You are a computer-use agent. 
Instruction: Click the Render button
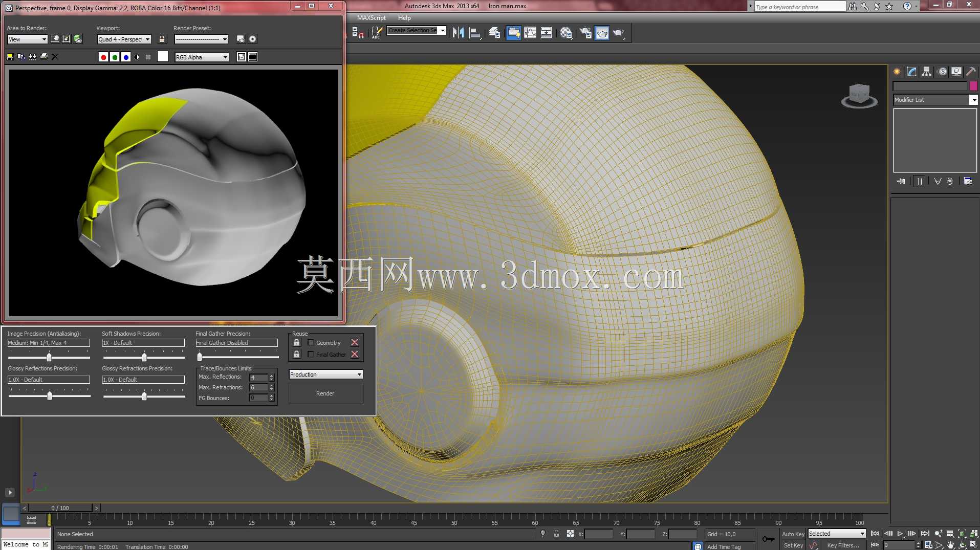click(325, 393)
